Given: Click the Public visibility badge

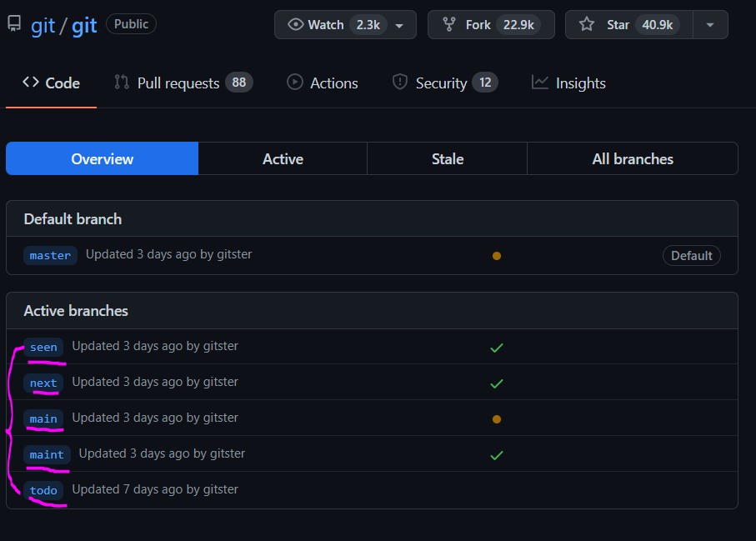Looking at the screenshot, I should [131, 24].
